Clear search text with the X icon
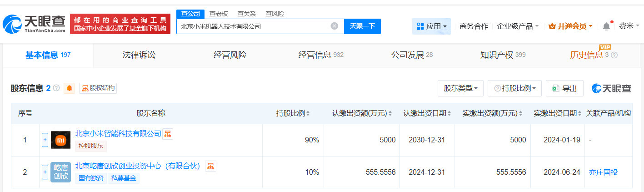The image size is (644, 192). point(334,26)
